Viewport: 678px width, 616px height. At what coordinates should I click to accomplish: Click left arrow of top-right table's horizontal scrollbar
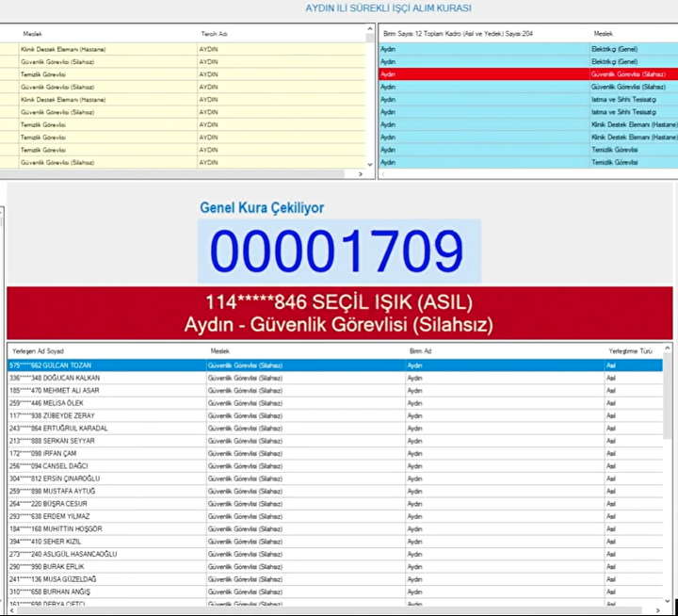click(383, 174)
